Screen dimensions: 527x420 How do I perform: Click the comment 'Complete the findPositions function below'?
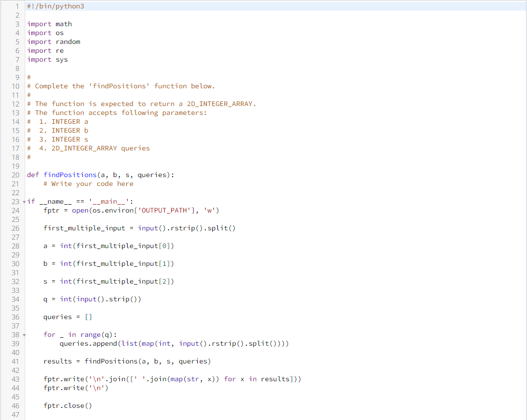(121, 86)
